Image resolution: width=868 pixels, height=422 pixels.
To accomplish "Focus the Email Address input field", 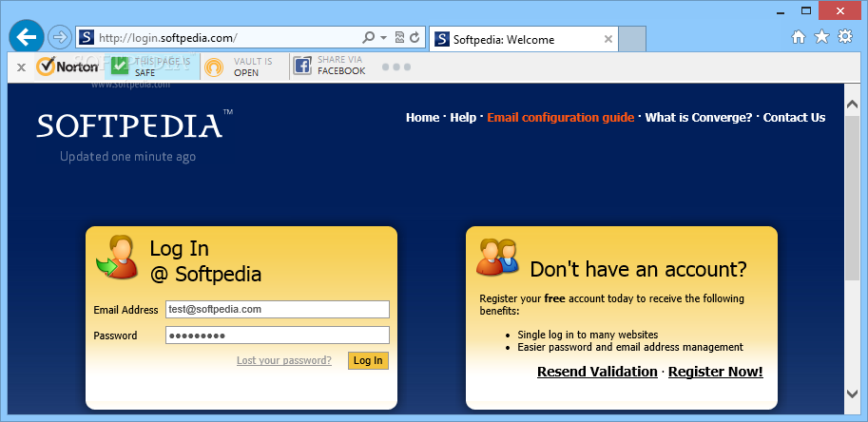I will tap(278, 310).
